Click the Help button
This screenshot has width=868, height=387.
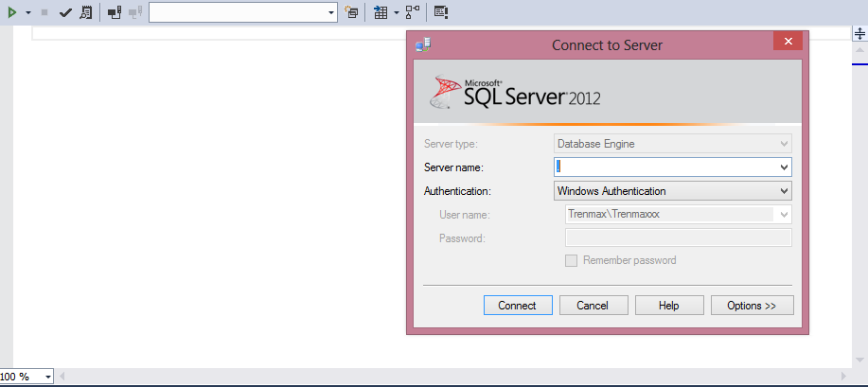pos(669,305)
